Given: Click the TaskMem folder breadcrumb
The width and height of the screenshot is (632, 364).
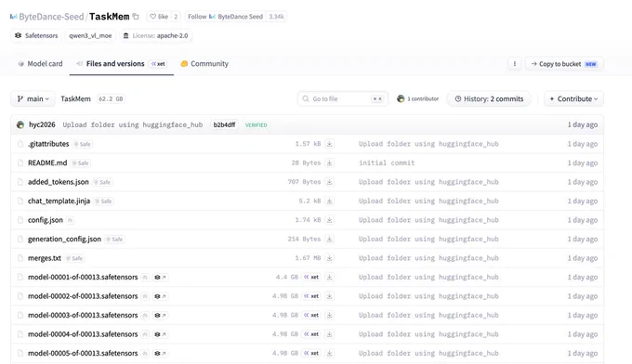Looking at the screenshot, I should coord(75,98).
